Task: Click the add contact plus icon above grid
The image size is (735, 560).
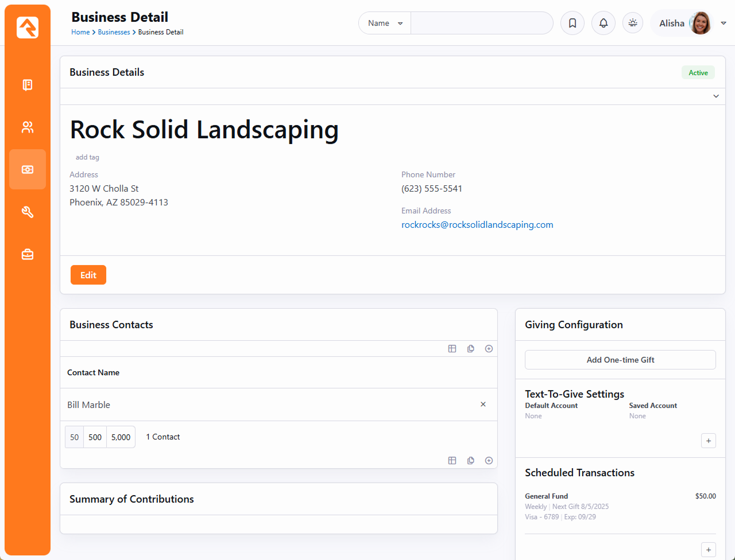Action: tap(489, 349)
